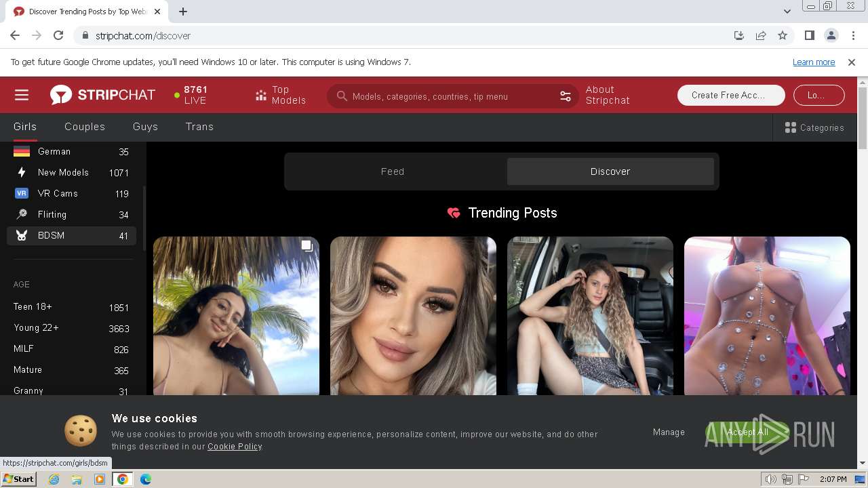The height and width of the screenshot is (488, 868).
Task: Switch to Trans tab
Action: pos(199,127)
